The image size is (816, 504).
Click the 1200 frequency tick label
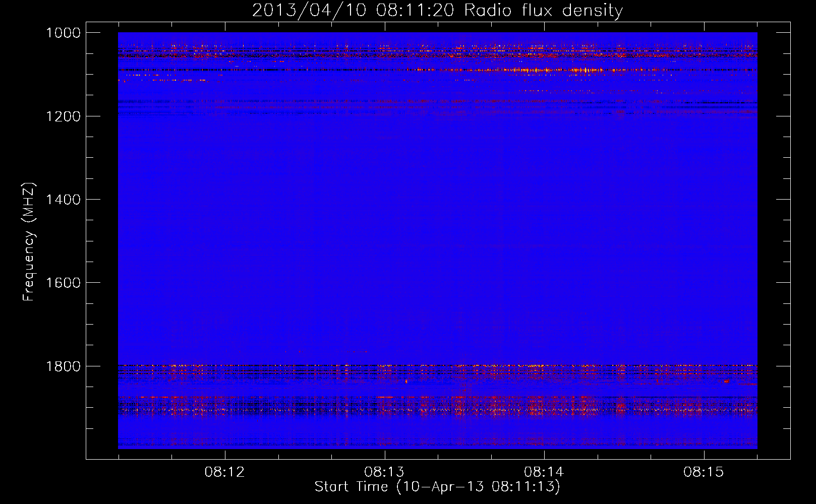(64, 116)
